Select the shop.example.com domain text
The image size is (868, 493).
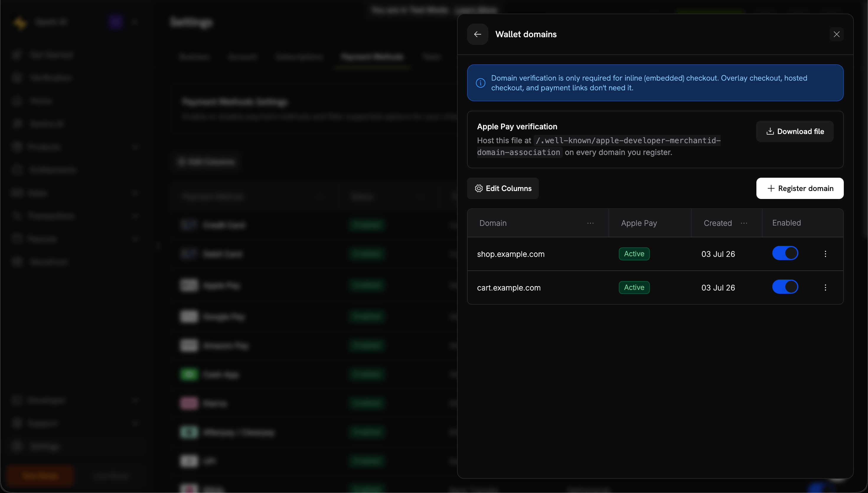point(510,254)
